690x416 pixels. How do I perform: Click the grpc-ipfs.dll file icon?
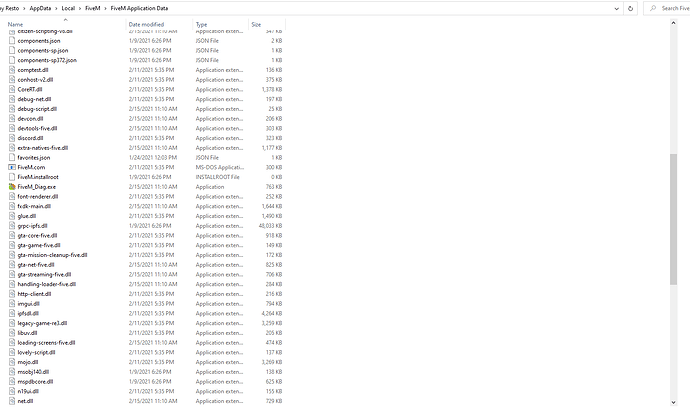click(x=12, y=226)
